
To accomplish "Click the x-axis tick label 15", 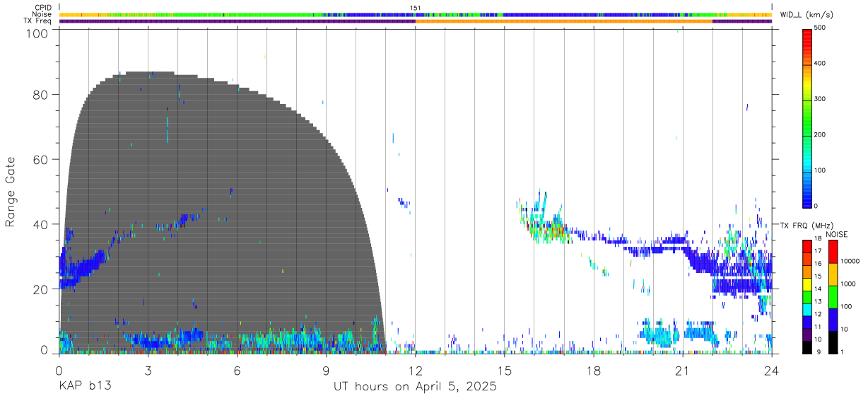I will 504,370.
